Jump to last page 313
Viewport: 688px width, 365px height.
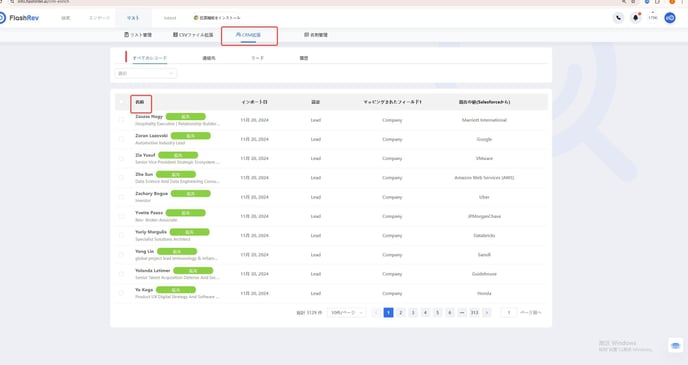474,312
